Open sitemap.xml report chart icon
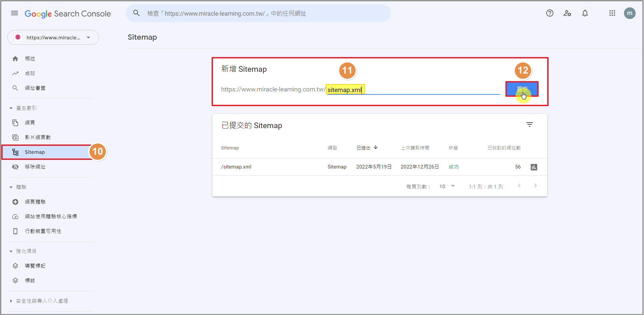This screenshot has width=644, height=315. click(534, 167)
